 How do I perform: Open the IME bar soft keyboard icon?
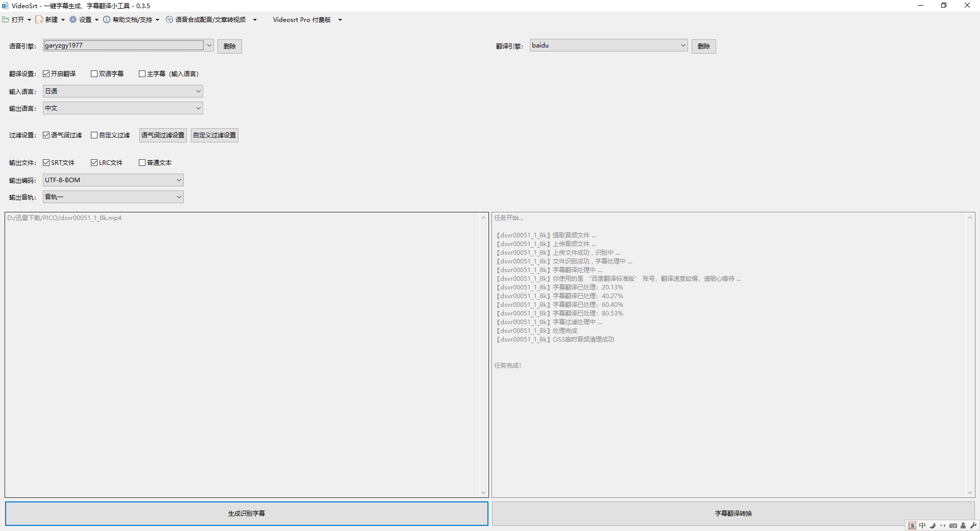tap(953, 525)
